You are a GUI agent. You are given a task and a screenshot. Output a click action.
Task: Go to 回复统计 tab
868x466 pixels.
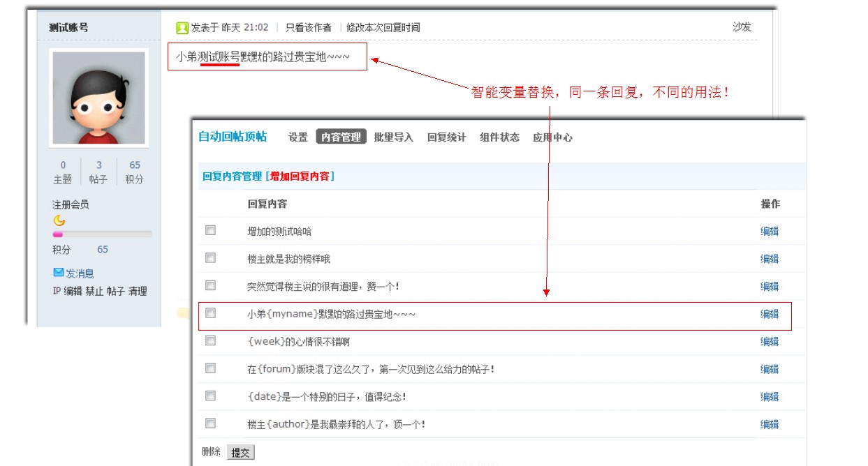pyautogui.click(x=447, y=137)
